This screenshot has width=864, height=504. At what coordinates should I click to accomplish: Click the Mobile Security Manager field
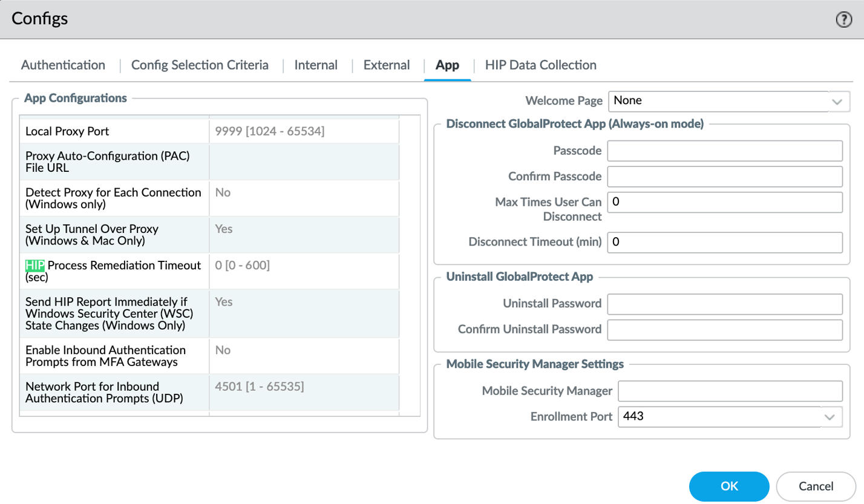730,391
